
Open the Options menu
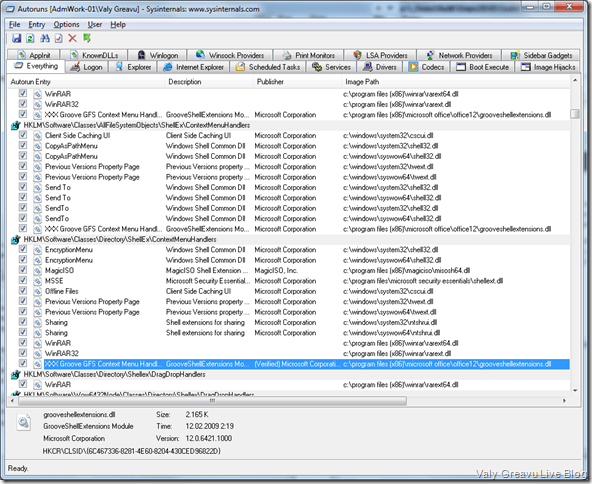pos(66,25)
